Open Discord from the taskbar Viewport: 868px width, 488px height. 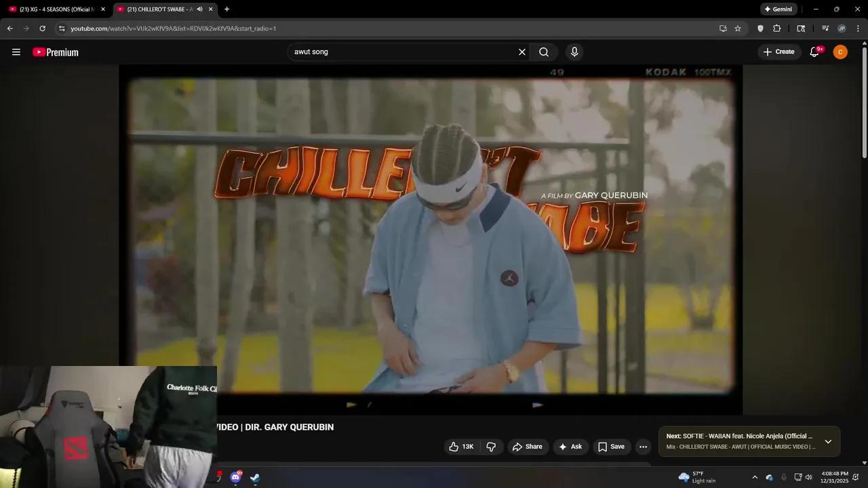[235, 478]
